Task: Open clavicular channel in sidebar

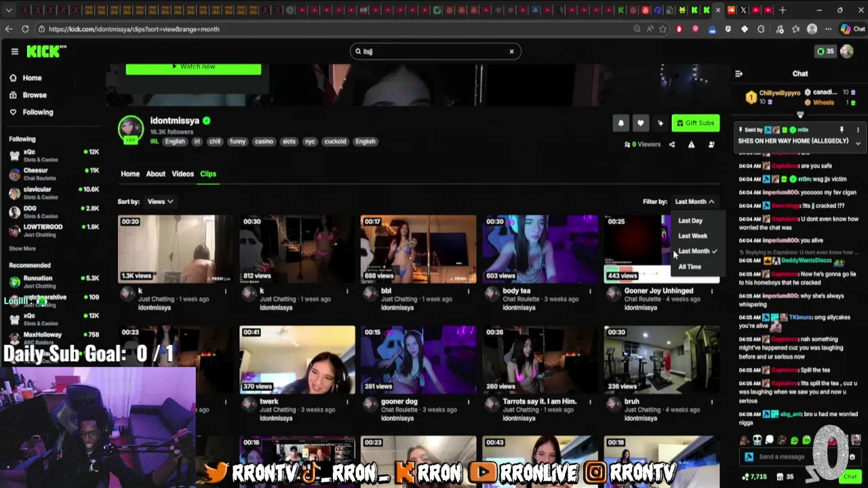Action: 54,193
